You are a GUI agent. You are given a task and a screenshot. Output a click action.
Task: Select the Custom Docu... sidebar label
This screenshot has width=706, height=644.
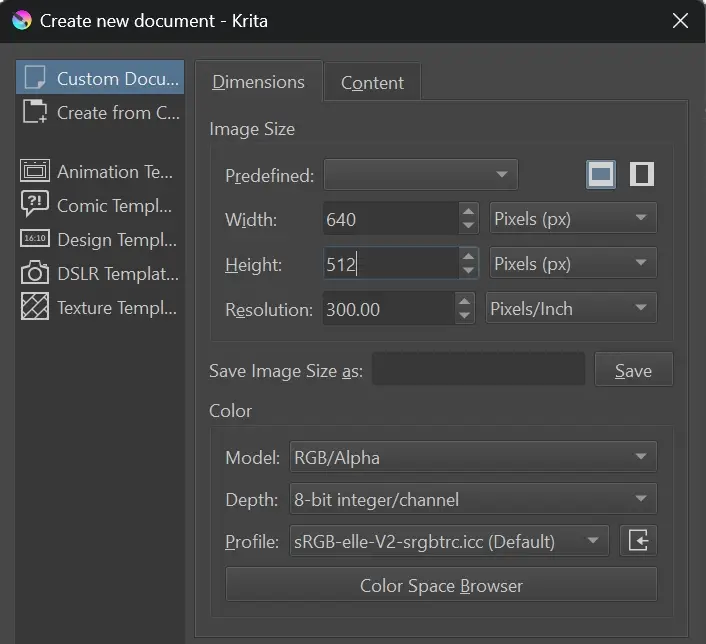pyautogui.click(x=118, y=78)
